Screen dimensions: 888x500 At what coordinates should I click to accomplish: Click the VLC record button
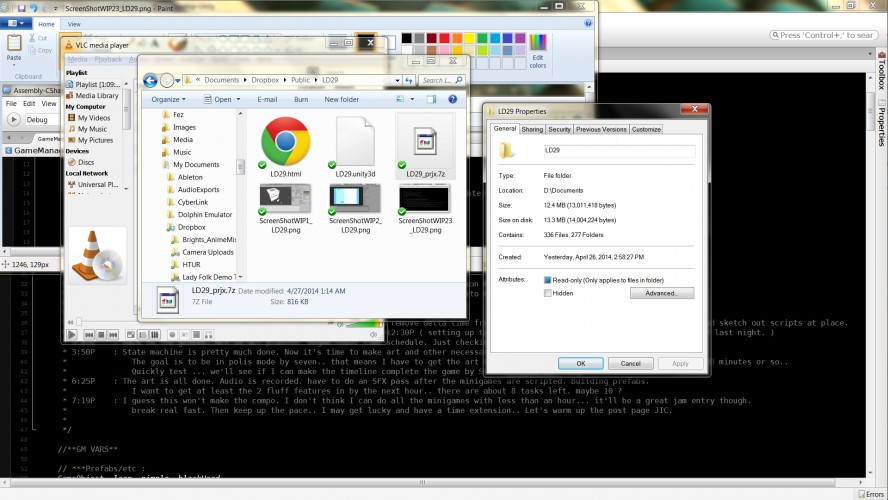click(172, 335)
